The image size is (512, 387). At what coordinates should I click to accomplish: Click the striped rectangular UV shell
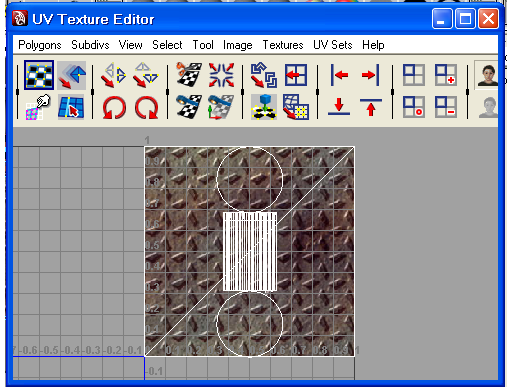click(250, 252)
